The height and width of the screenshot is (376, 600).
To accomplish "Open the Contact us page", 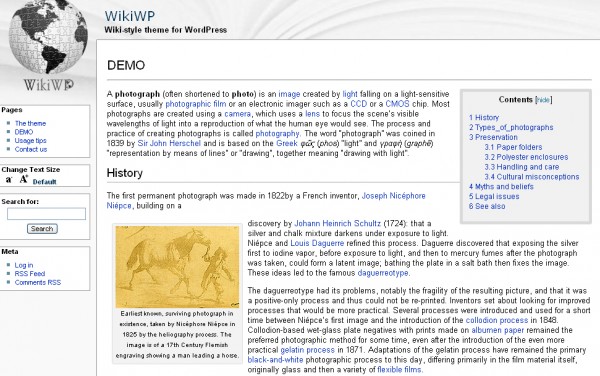I will click(31, 149).
